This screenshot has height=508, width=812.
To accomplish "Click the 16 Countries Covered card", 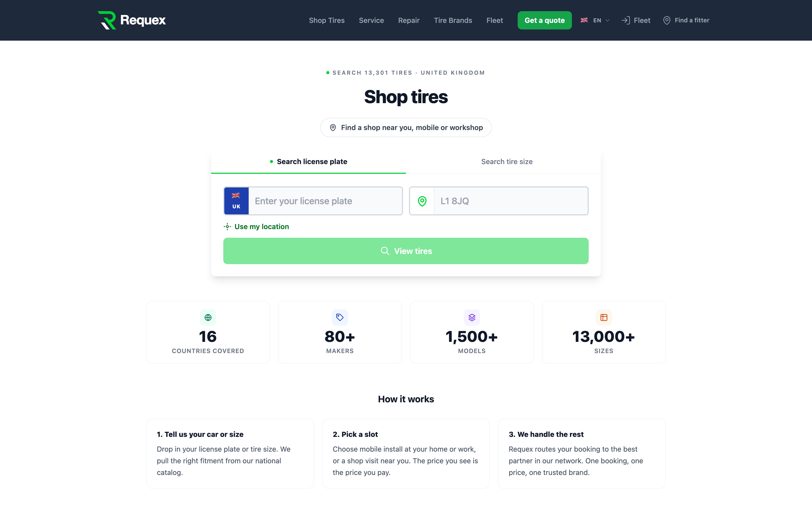I will pyautogui.click(x=208, y=332).
